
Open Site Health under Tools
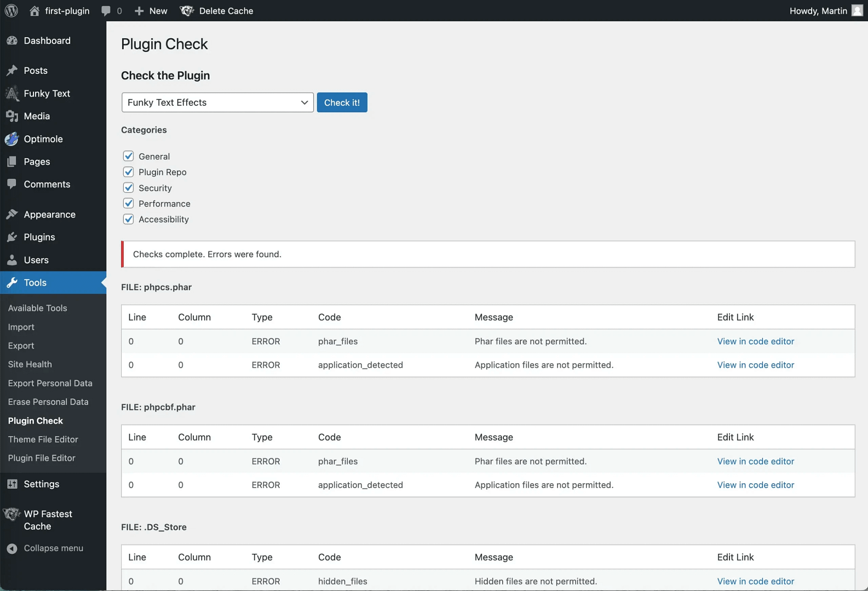pos(30,364)
